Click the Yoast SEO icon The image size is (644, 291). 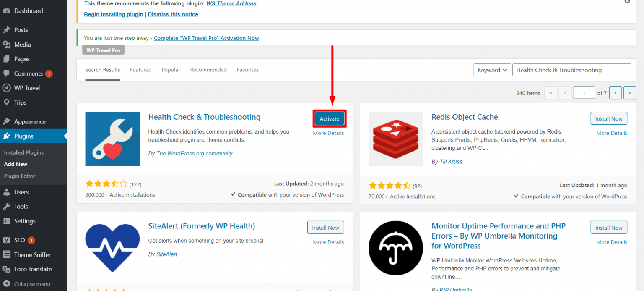6,240
